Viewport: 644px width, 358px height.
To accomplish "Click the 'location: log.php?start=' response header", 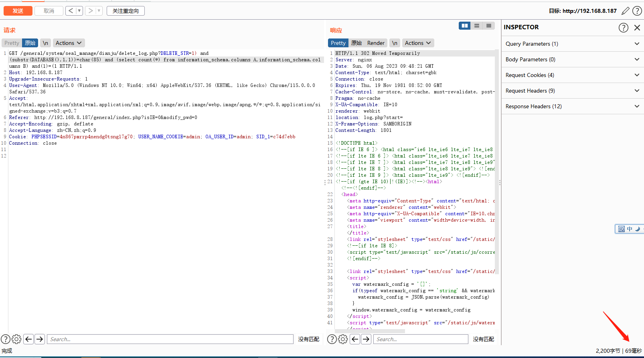I will click(369, 117).
